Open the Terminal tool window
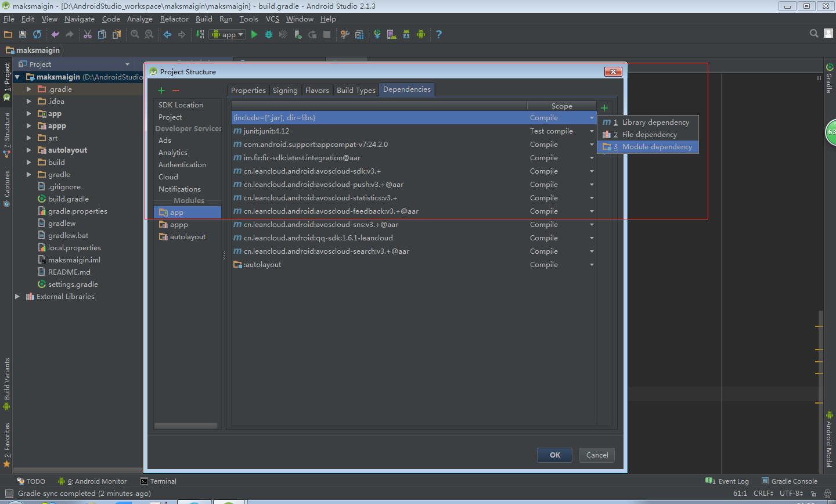The width and height of the screenshot is (836, 504). pyautogui.click(x=158, y=481)
